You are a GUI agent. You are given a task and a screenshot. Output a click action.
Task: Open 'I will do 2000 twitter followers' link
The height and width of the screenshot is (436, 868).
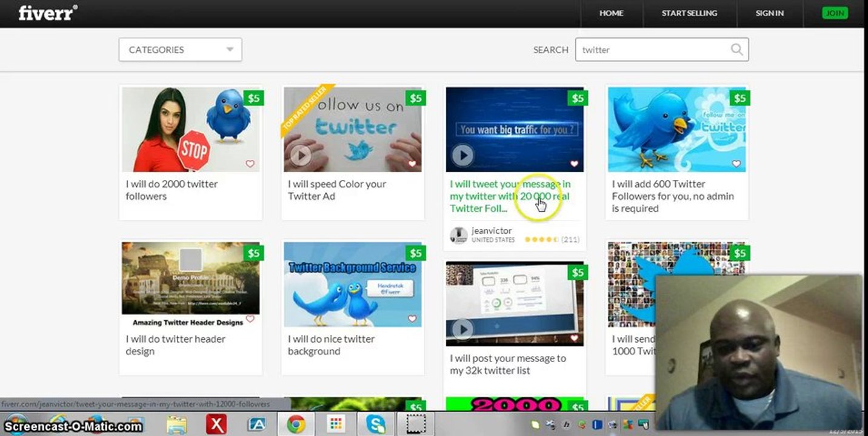(172, 190)
